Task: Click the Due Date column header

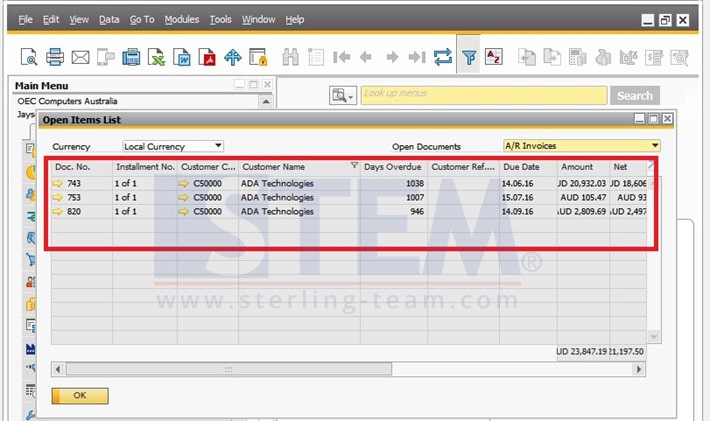Action: [x=528, y=167]
